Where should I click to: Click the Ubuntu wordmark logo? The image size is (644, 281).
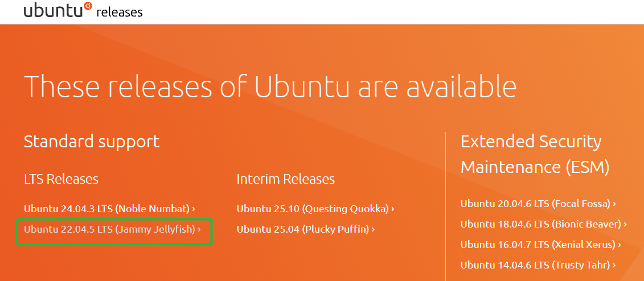pyautogui.click(x=53, y=11)
